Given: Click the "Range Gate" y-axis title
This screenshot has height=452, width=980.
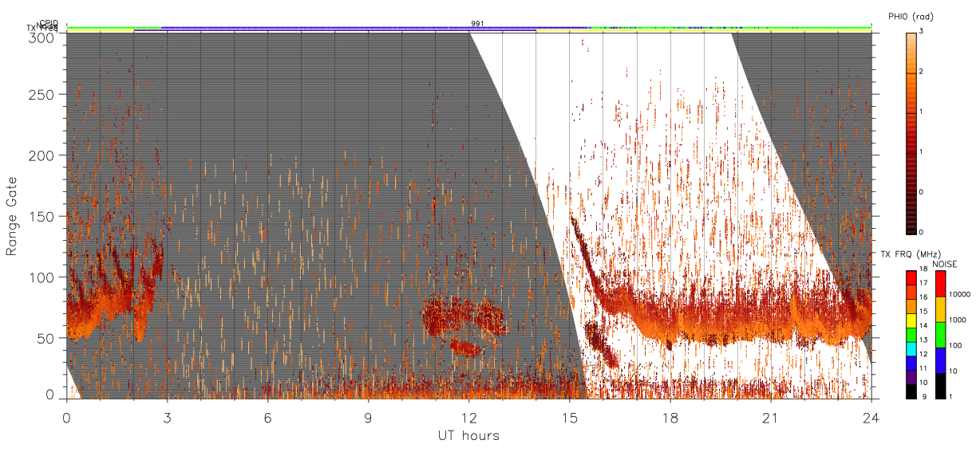Looking at the screenshot, I should tap(11, 215).
